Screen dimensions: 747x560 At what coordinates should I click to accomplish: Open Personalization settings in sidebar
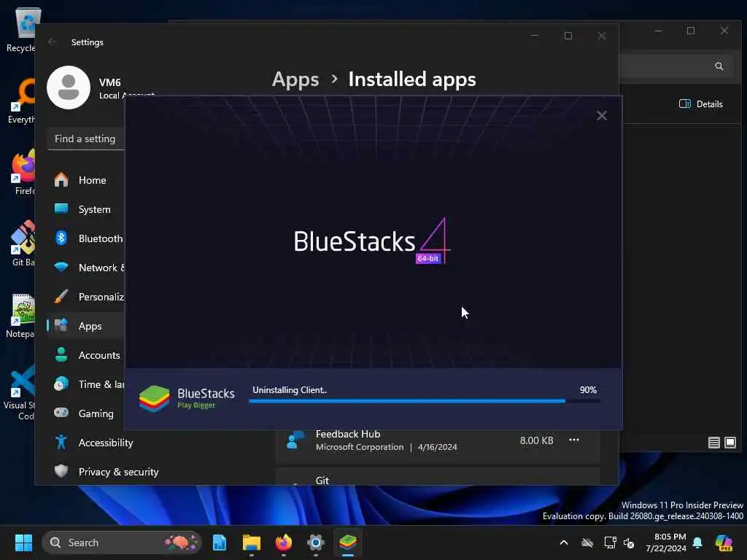click(x=86, y=297)
